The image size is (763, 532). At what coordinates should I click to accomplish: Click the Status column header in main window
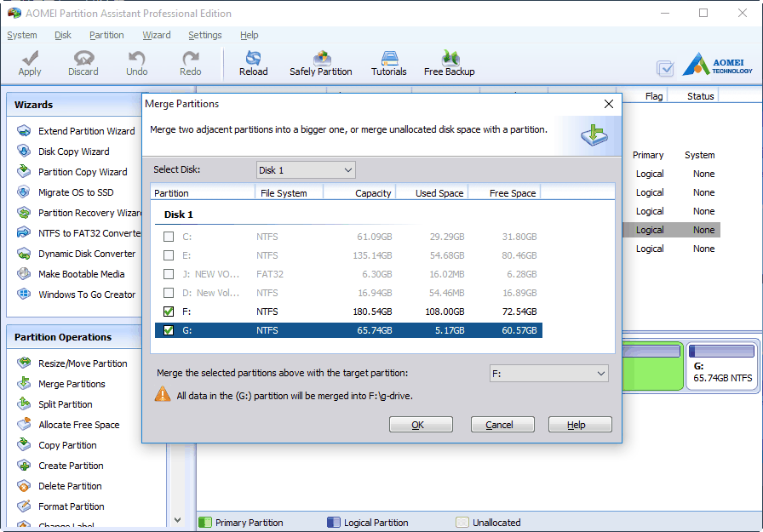(694, 96)
